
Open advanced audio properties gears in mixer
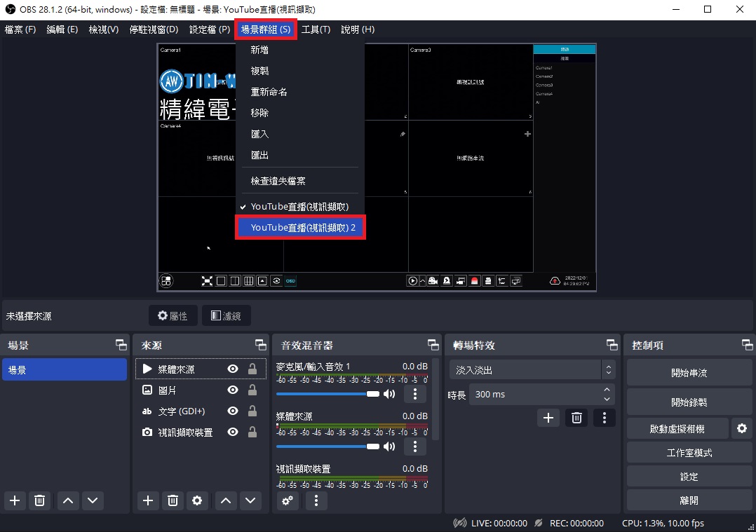click(288, 500)
